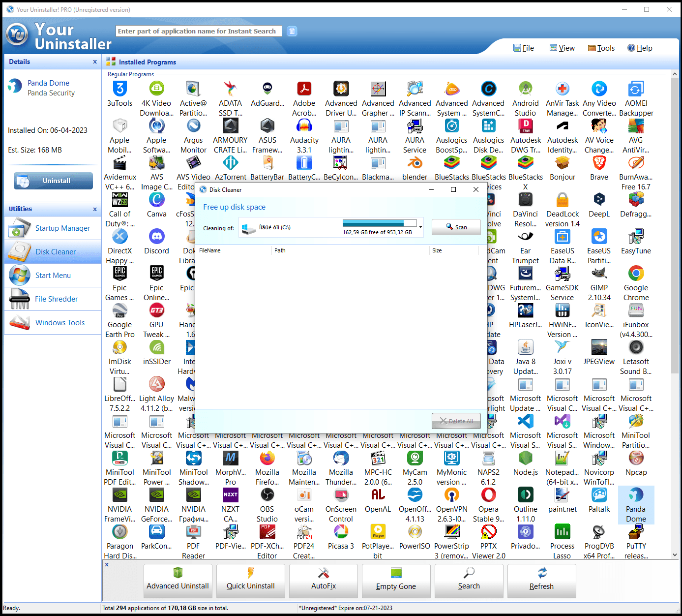The height and width of the screenshot is (616, 682).
Task: Select the PuTTY release icon
Action: pos(636,532)
